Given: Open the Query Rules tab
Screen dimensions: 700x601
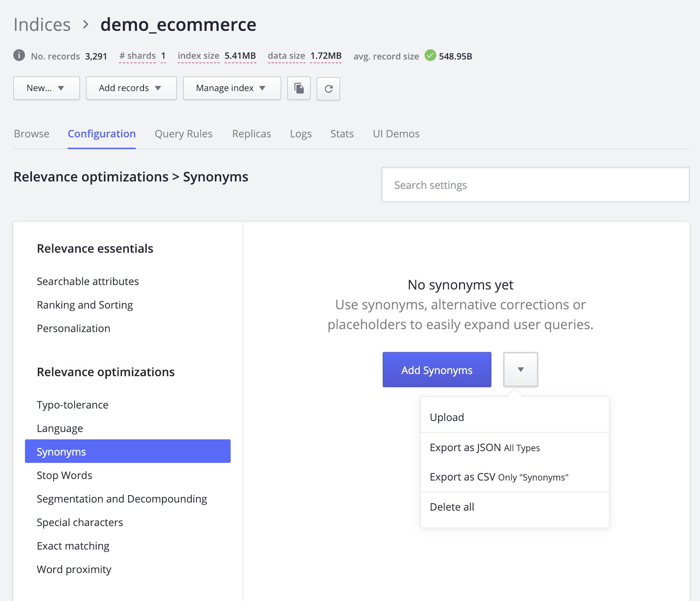Looking at the screenshot, I should pyautogui.click(x=184, y=134).
